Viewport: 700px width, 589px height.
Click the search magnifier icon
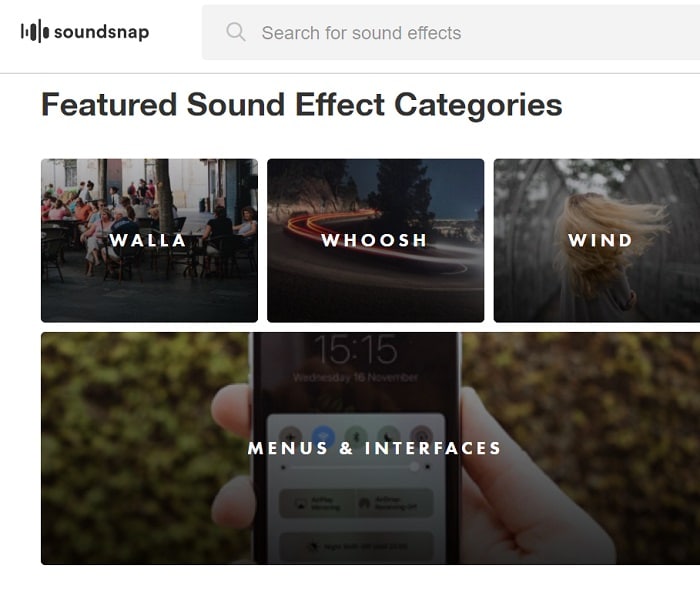236,32
